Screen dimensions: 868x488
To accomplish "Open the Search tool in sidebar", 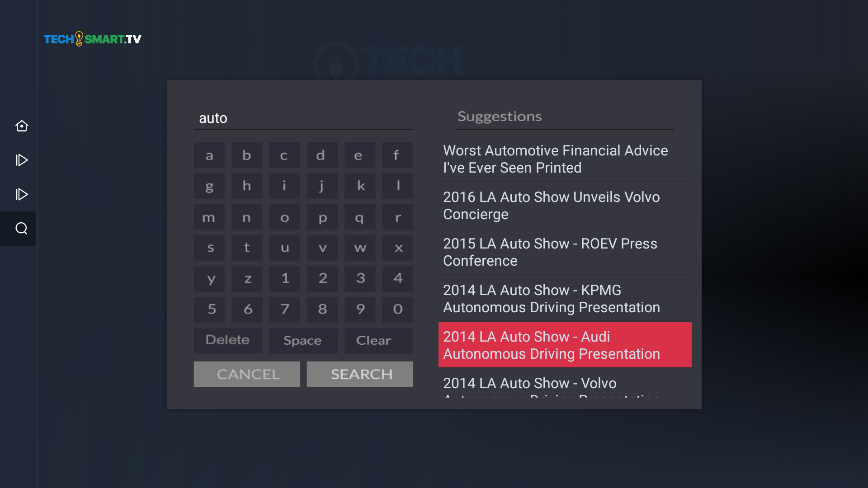I will click(21, 229).
